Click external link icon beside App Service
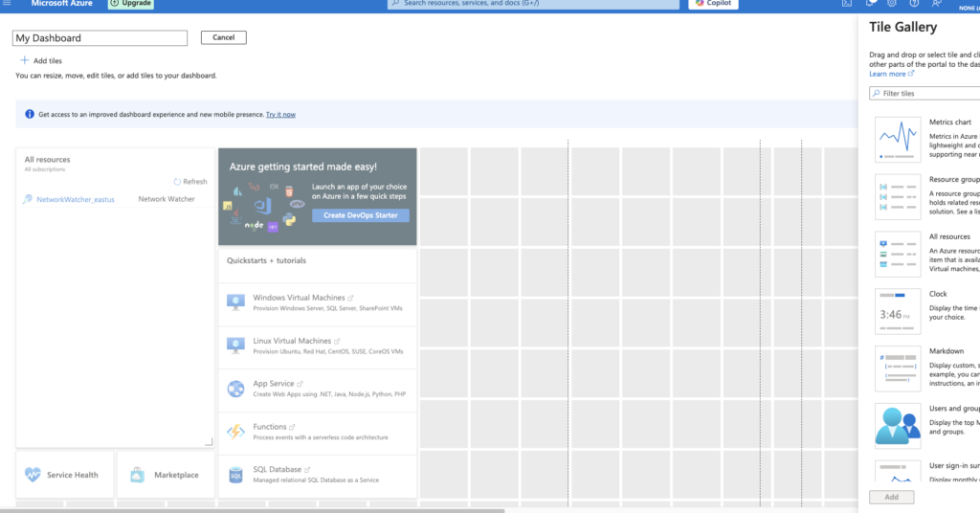 click(300, 384)
